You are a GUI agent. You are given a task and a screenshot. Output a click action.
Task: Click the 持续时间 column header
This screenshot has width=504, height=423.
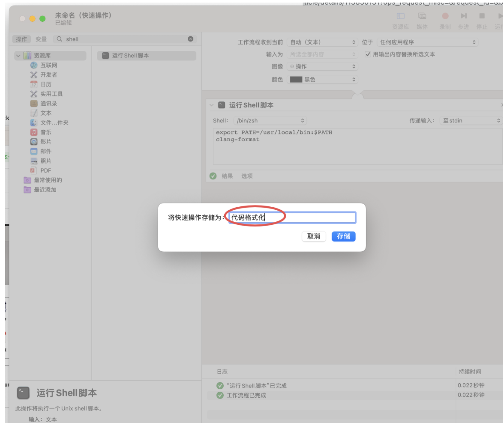coord(470,372)
